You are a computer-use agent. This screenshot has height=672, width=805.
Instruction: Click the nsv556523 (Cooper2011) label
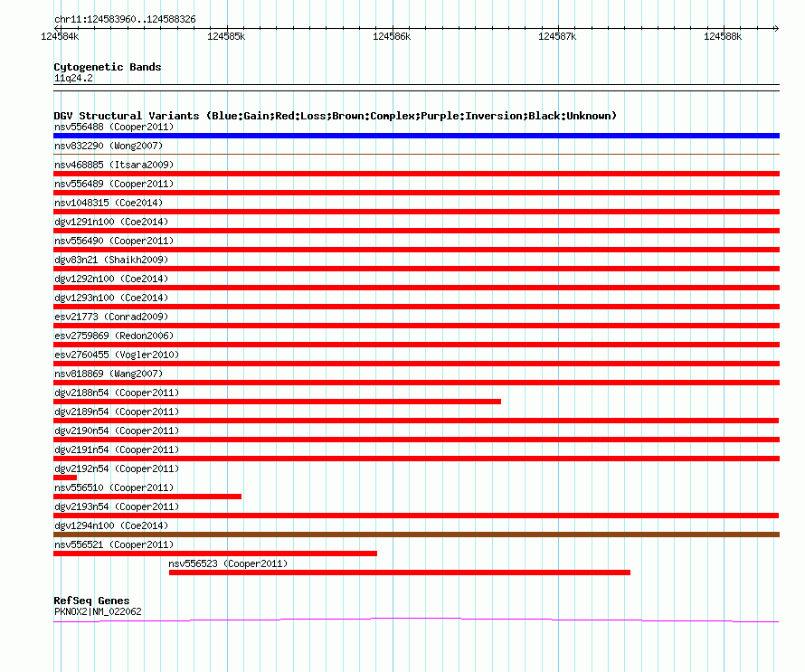[x=228, y=563]
